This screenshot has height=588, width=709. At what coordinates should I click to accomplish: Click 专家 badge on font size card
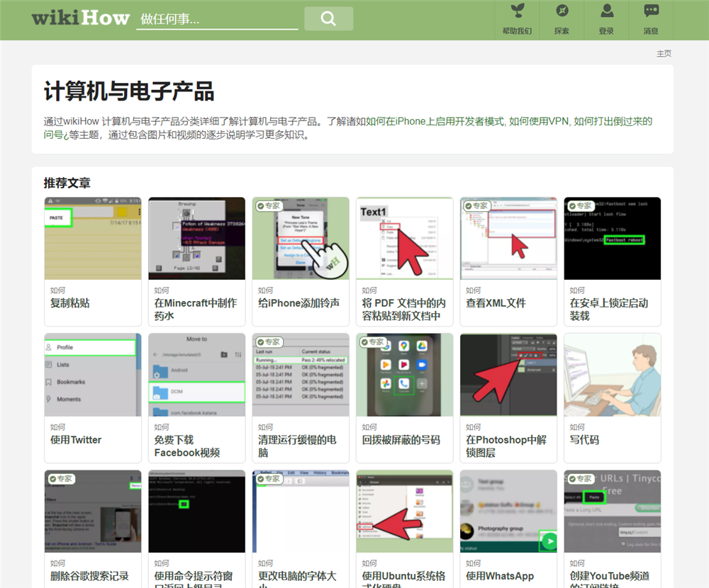click(x=269, y=479)
